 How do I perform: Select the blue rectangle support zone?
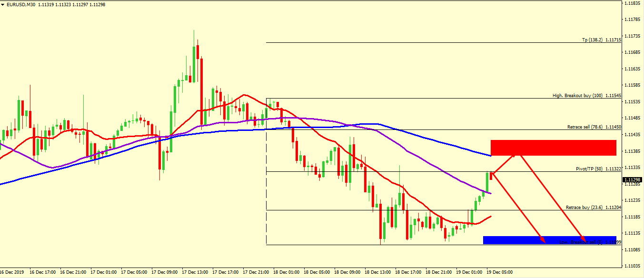(x=514, y=240)
